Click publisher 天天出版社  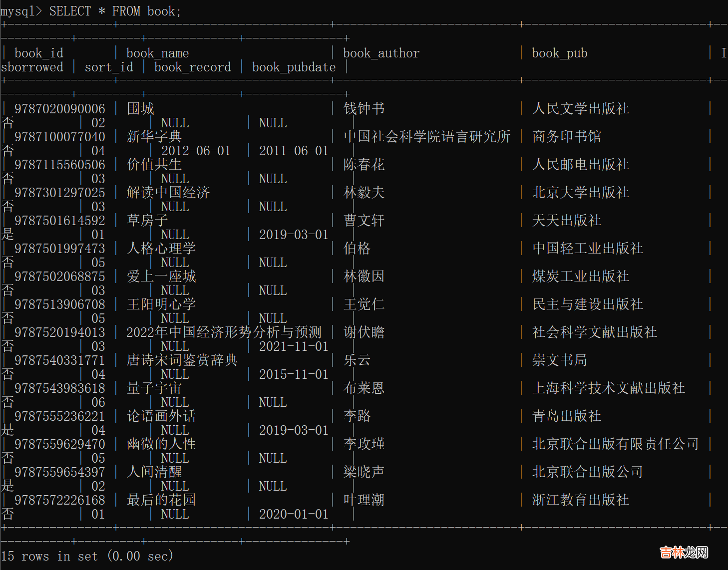pyautogui.click(x=567, y=221)
